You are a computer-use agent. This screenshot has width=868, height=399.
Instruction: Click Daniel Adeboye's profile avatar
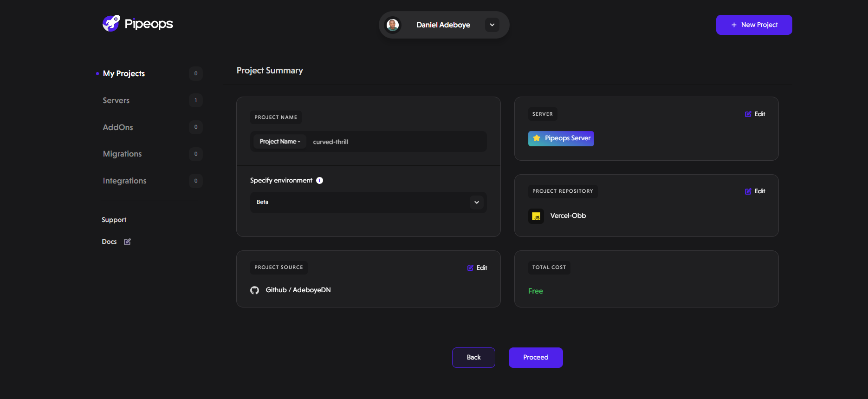(393, 25)
